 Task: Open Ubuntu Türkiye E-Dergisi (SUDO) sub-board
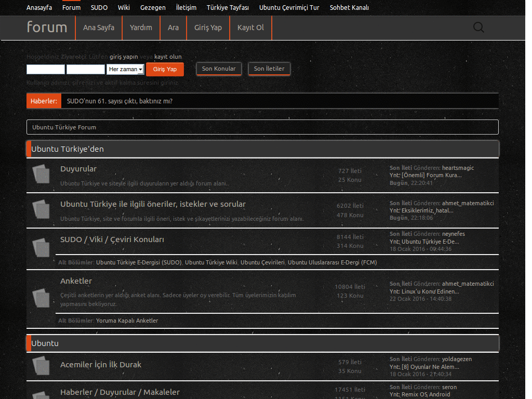[x=139, y=262]
